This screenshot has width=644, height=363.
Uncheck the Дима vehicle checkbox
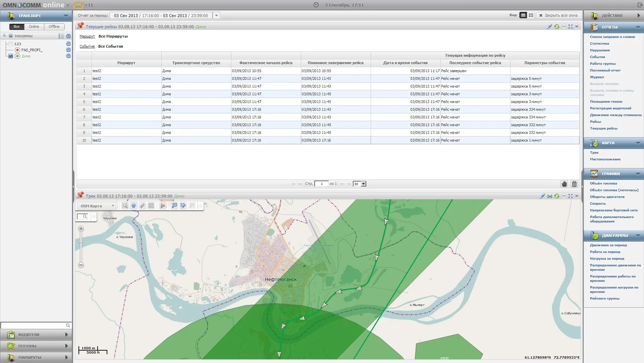(11, 56)
